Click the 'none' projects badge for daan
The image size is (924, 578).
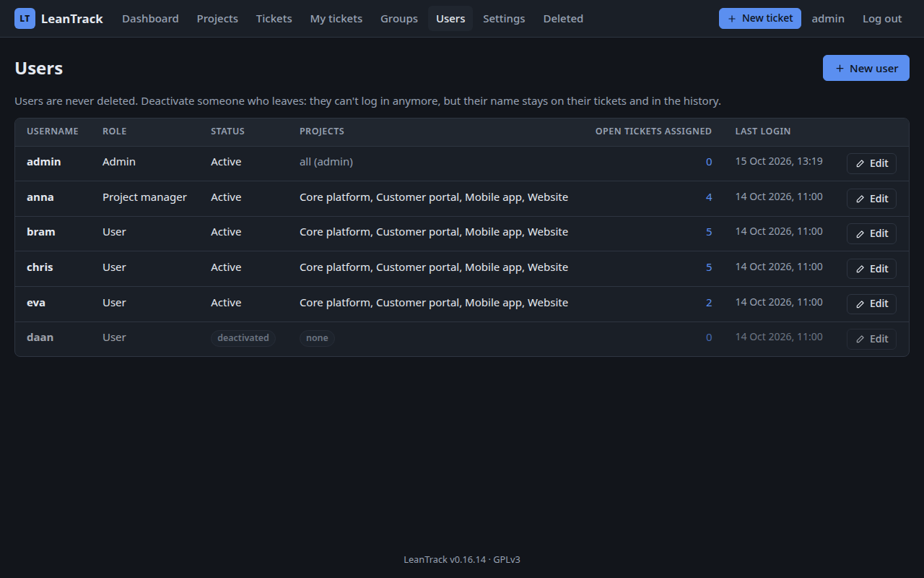tap(317, 338)
